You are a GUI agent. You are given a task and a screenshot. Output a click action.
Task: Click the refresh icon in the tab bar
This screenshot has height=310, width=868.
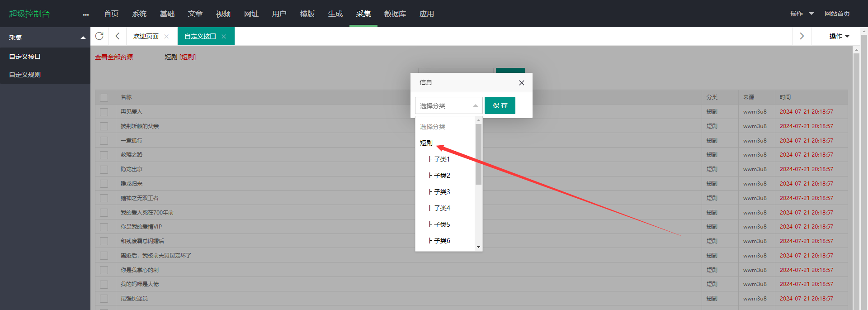click(99, 36)
